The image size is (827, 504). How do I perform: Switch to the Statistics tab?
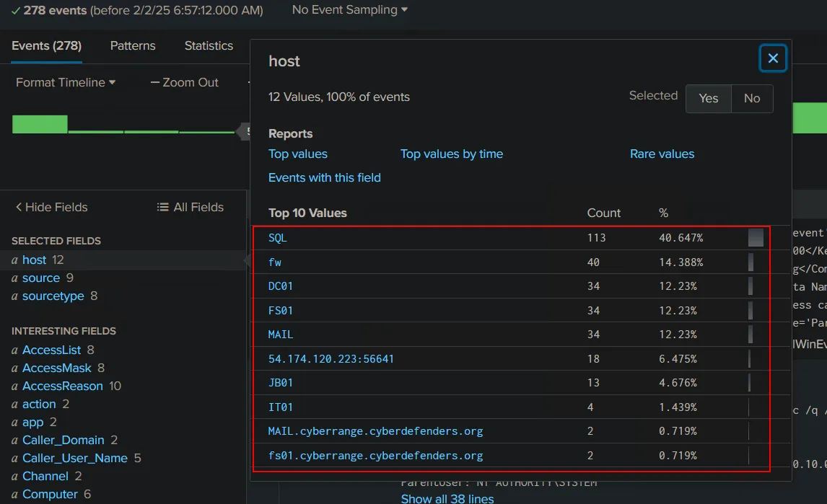click(x=209, y=45)
